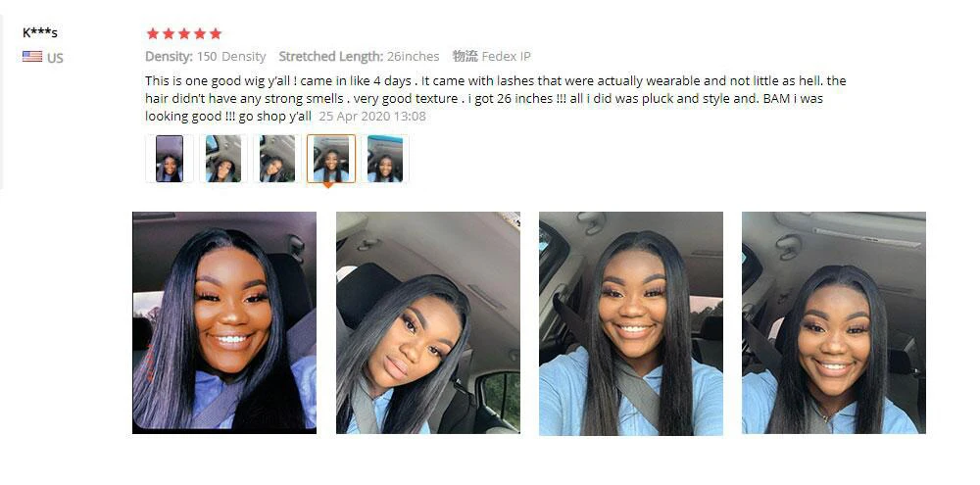Select the first purple-tinted review thumbnail
Viewport: 980px width, 485px height.
point(170,159)
